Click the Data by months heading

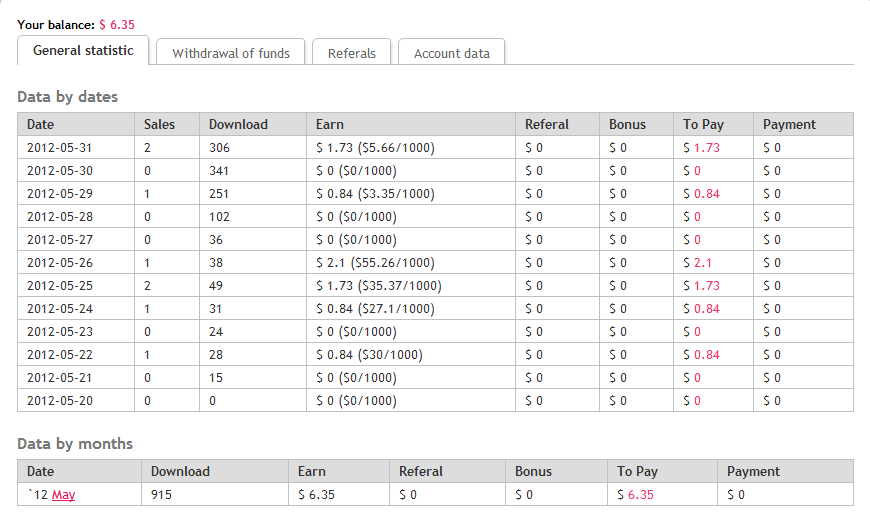(x=75, y=443)
